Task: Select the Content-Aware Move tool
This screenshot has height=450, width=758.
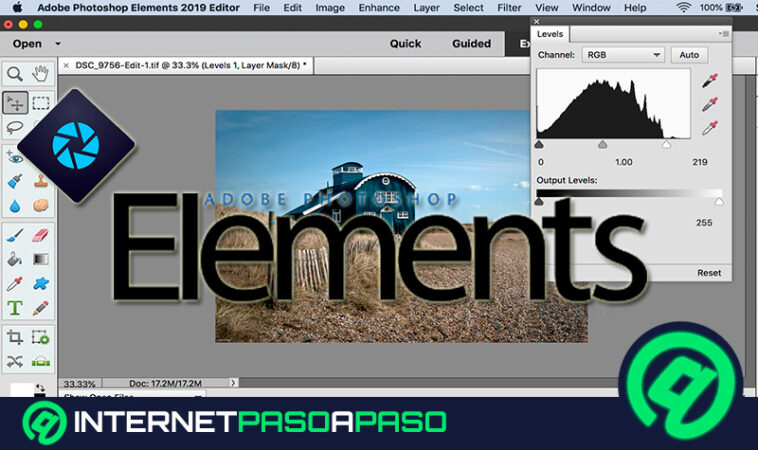Action: pos(15,361)
